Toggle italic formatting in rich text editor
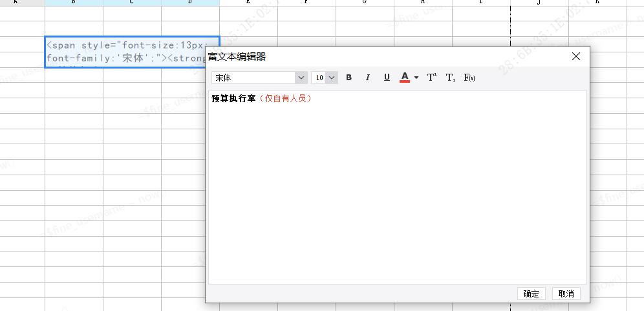Viewport: 644px width, 311px height. (368, 77)
